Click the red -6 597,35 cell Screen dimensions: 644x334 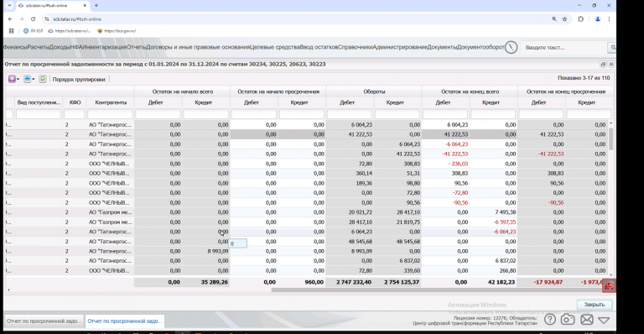pyautogui.click(x=493, y=222)
